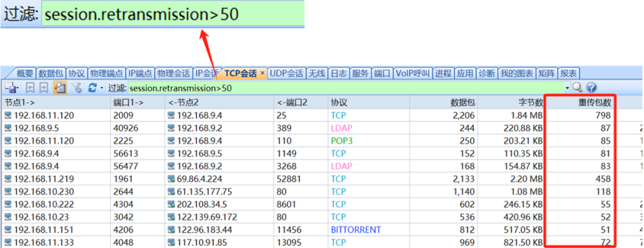Click the highlighted orange display toggle icon
Image resolution: width=644 pixels, height=248 pixels.
click(x=60, y=88)
